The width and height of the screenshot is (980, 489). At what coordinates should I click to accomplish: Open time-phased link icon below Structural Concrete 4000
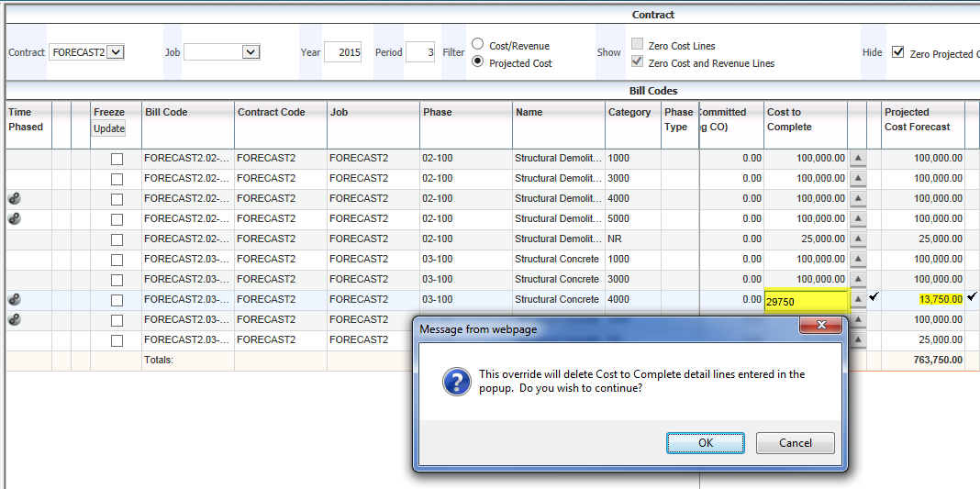(15, 319)
